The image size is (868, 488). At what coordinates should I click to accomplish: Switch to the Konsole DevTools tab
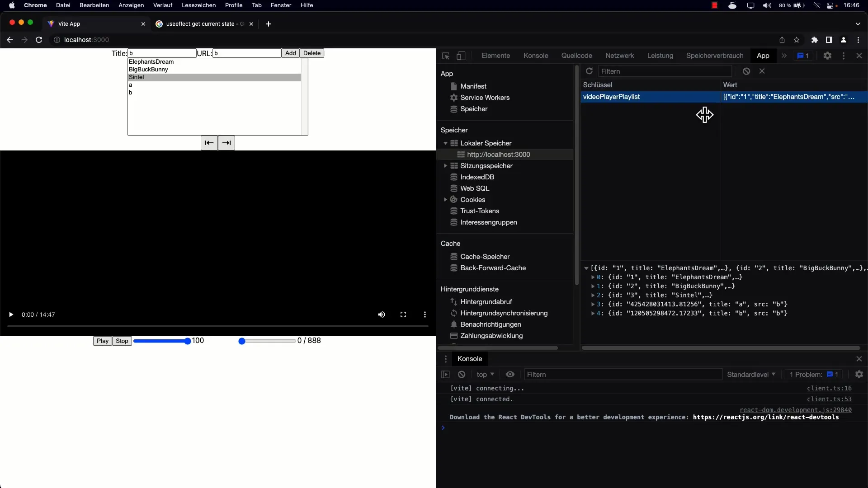[x=536, y=56]
